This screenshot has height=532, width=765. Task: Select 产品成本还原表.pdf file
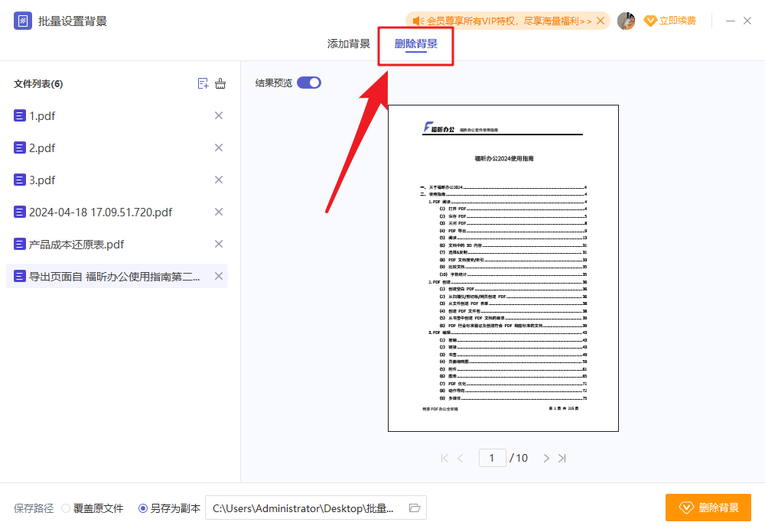(x=117, y=245)
